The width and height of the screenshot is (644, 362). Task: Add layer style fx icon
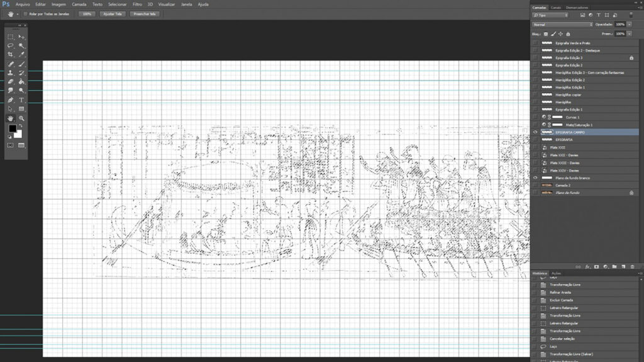tap(587, 267)
